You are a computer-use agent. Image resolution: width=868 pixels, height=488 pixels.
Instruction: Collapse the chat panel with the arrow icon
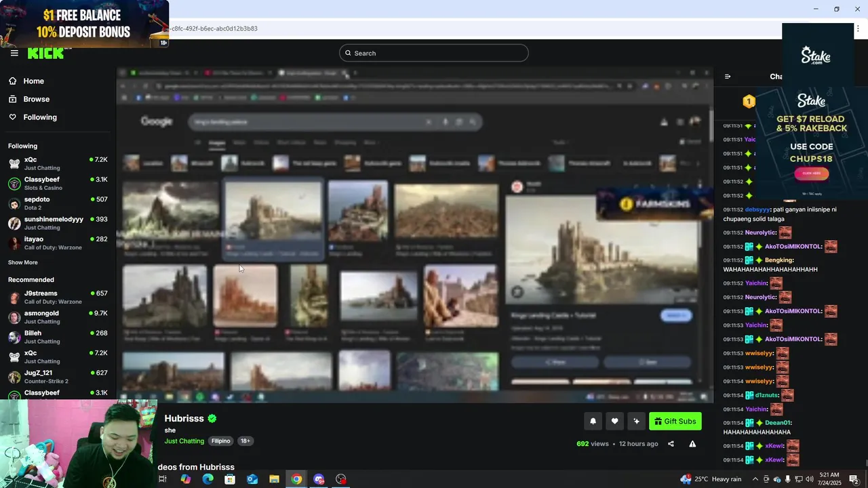tap(728, 77)
